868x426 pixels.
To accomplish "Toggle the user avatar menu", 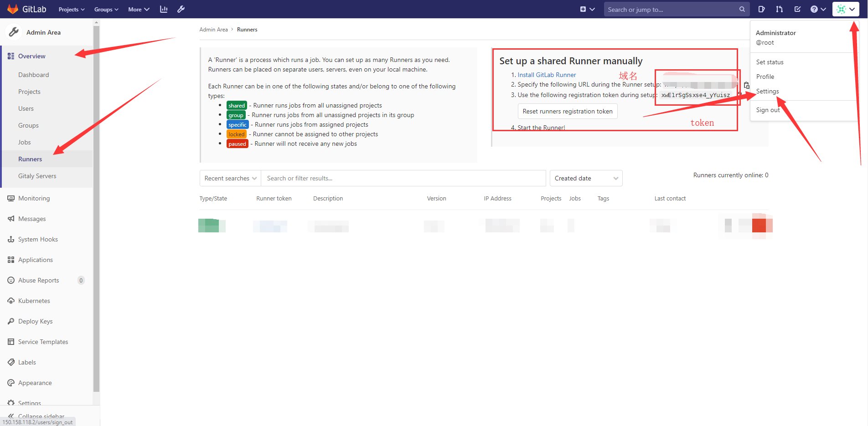I will click(846, 9).
